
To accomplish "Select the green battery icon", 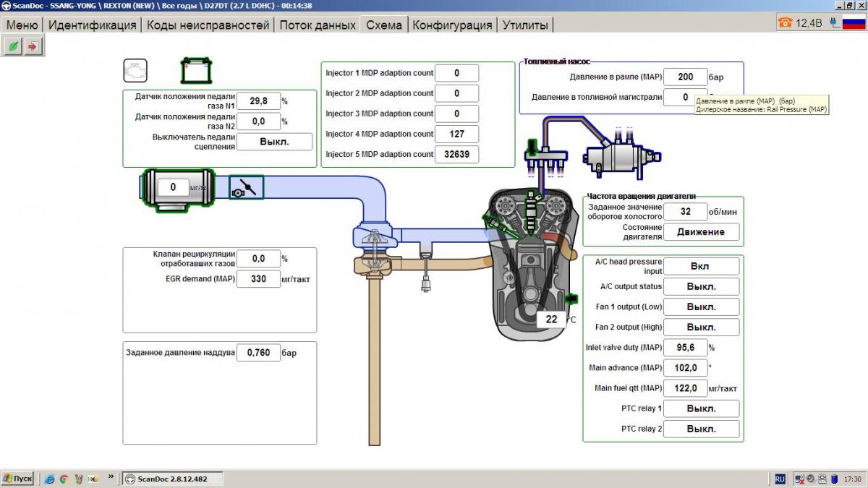I will click(196, 71).
